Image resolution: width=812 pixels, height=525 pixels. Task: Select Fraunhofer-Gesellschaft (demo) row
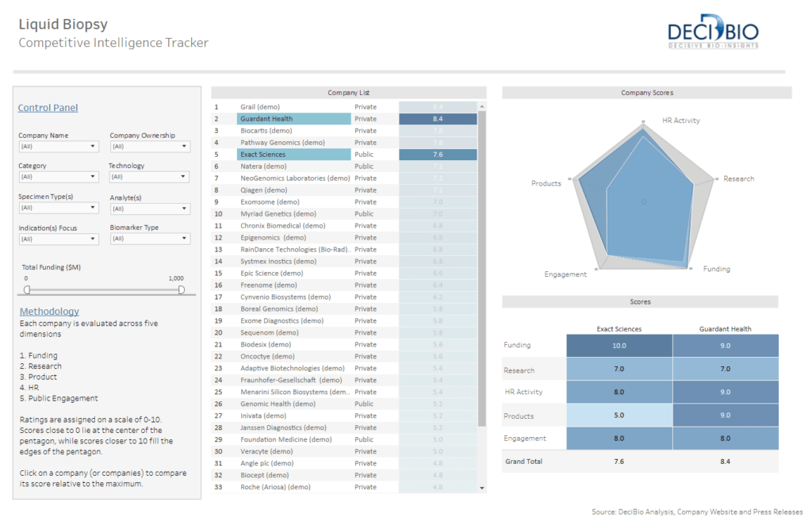346,381
